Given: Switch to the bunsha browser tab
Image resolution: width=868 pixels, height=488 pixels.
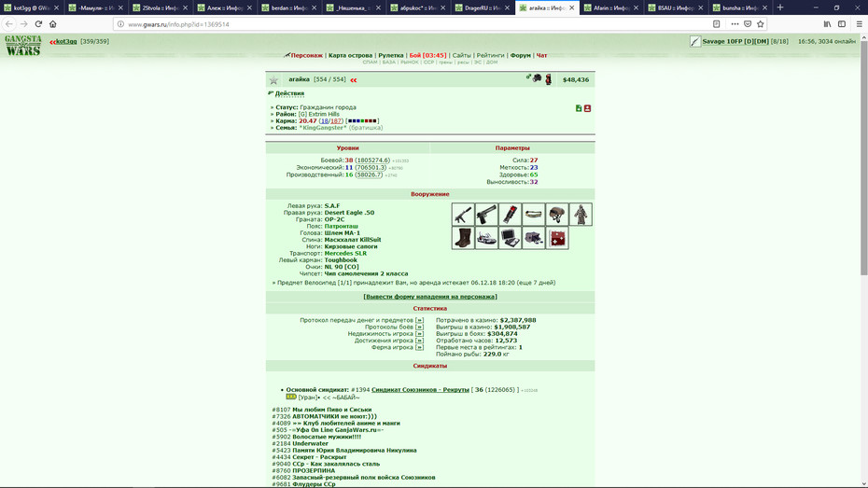Looking at the screenshot, I should coord(739,7).
